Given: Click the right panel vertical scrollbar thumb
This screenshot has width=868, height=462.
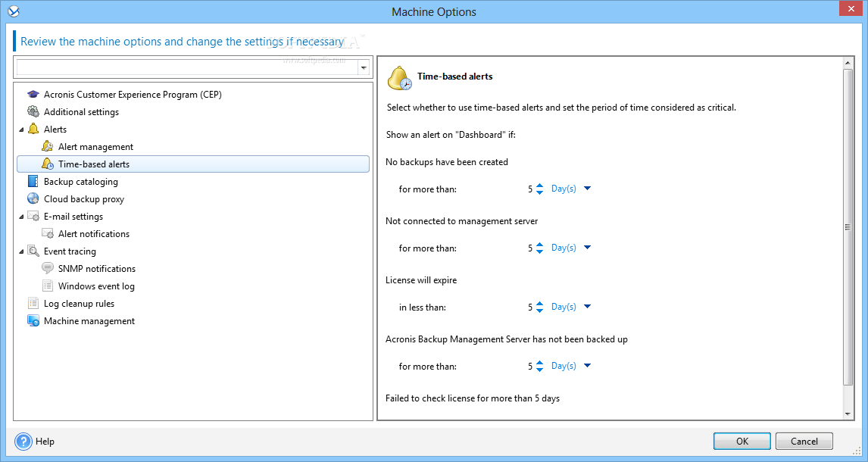Looking at the screenshot, I should coord(848,227).
